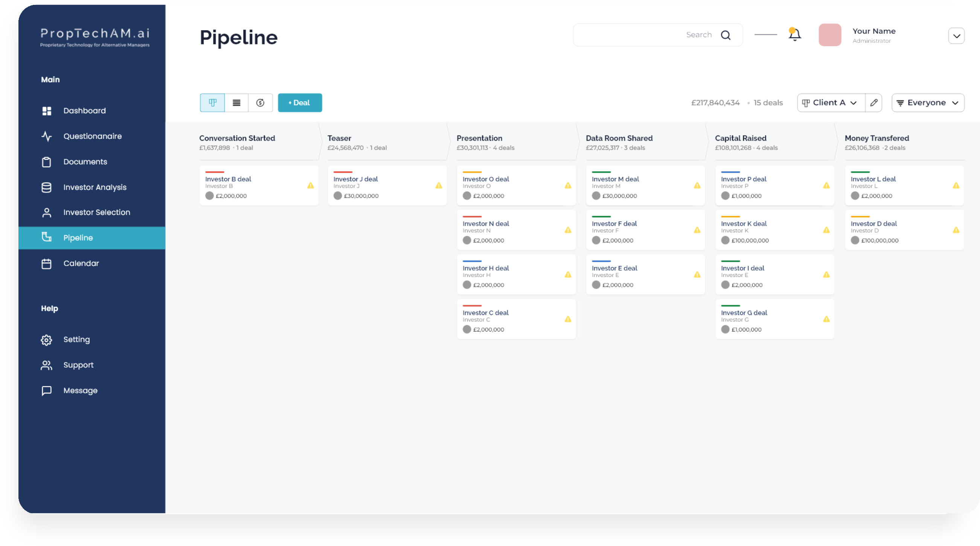
Task: Click the pencil edit pipeline icon
Action: tap(874, 103)
